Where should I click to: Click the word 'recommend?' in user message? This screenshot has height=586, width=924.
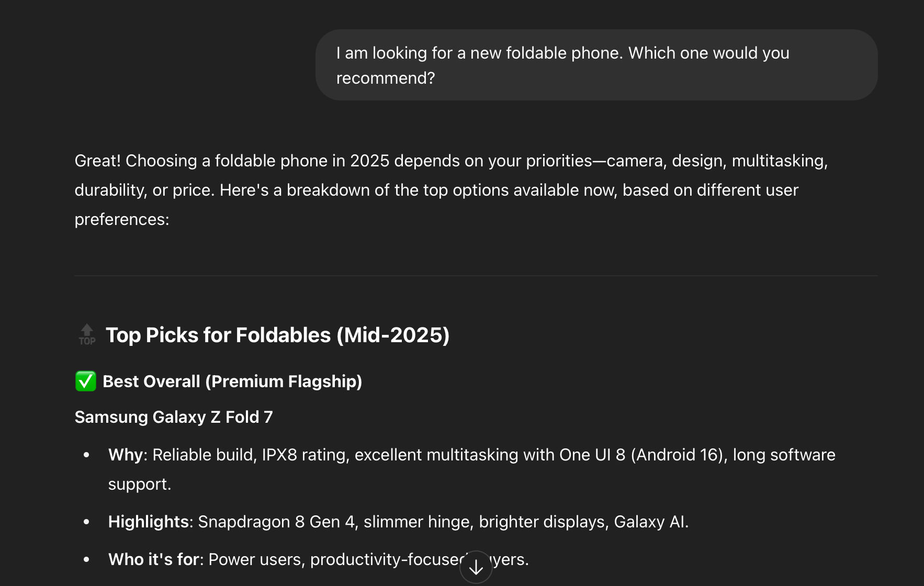[x=386, y=78]
